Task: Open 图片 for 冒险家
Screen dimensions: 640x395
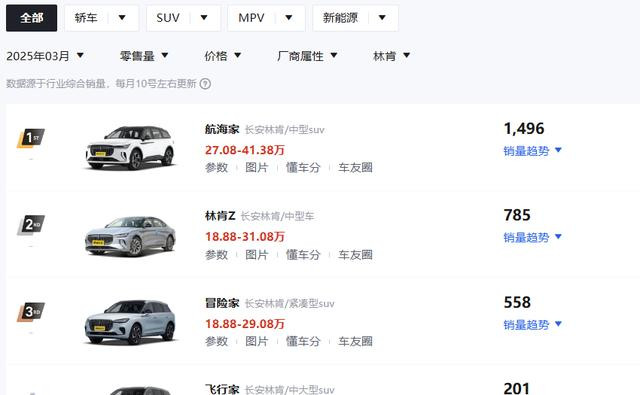Action: [256, 341]
